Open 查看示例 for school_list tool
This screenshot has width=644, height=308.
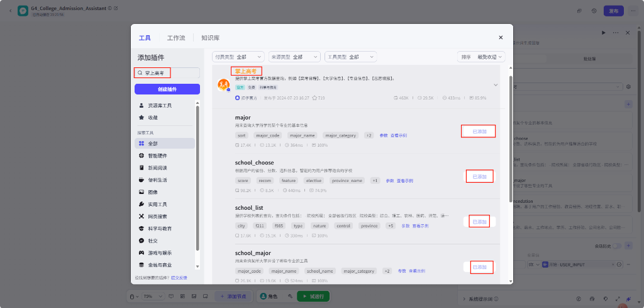coord(421,225)
